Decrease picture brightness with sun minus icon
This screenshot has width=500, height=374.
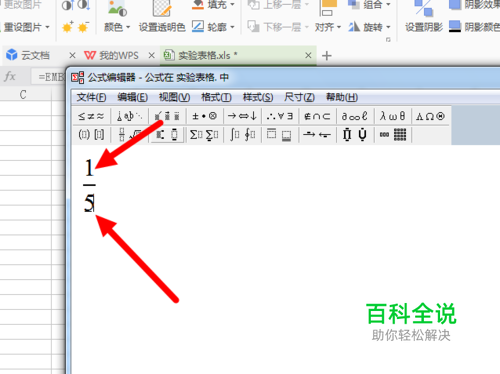pos(83,27)
